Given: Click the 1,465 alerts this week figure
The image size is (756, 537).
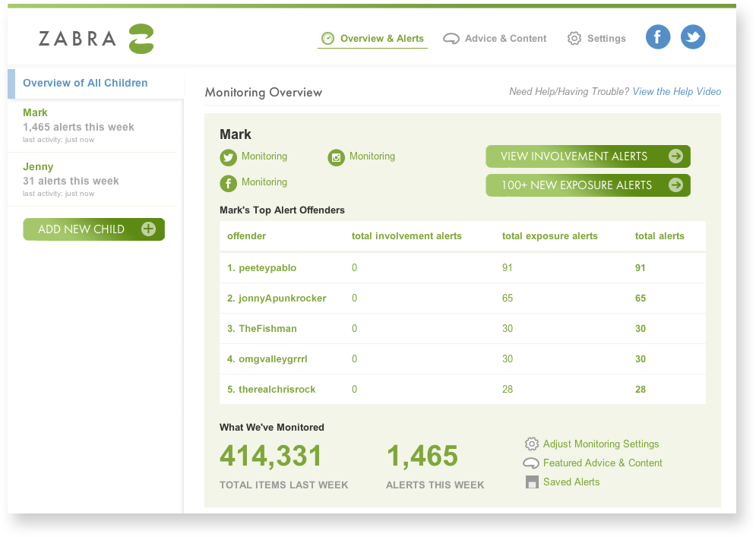Looking at the screenshot, I should [422, 456].
